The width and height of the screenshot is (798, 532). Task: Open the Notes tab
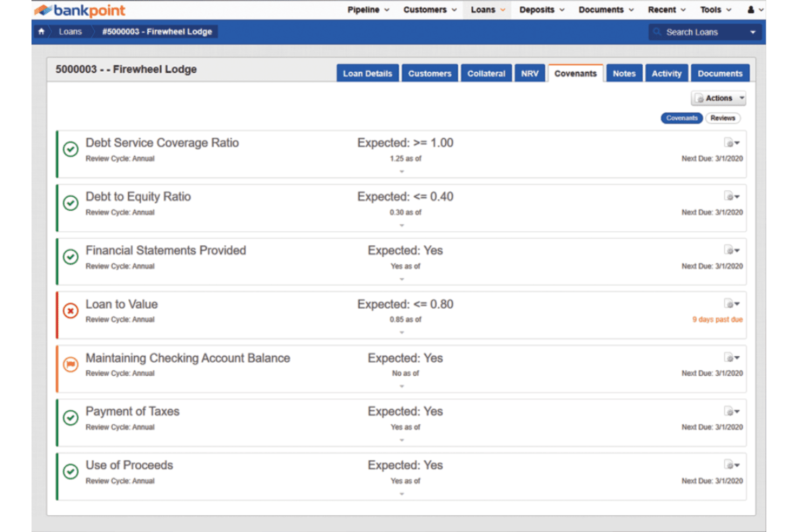click(624, 73)
